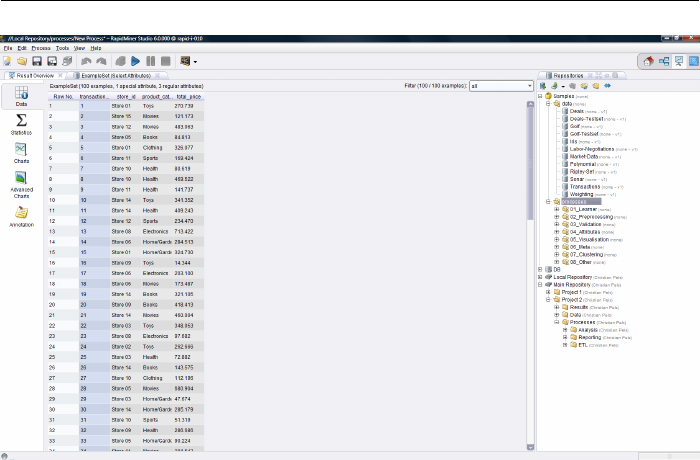Click the Save process toolbar icon
Screen dimensions: 700x460
pyautogui.click(x=36, y=61)
